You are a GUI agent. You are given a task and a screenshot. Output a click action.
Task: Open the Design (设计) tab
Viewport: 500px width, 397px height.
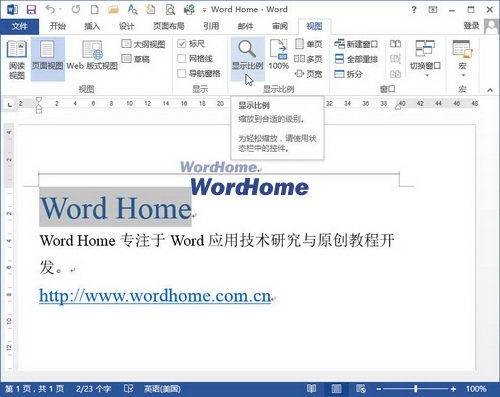(x=127, y=26)
